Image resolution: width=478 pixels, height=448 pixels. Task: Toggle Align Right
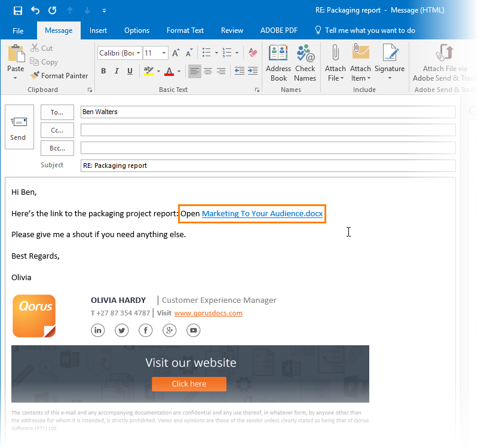(221, 71)
